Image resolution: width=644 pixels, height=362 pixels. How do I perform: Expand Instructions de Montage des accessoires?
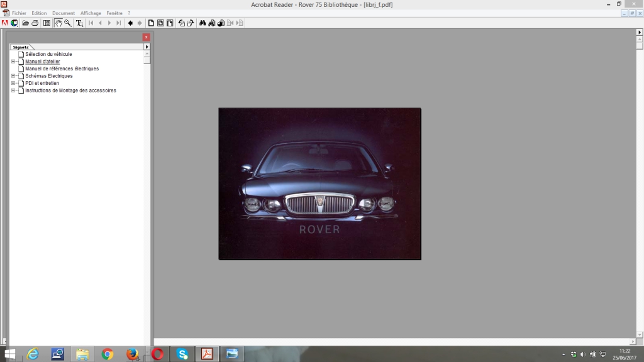coord(13,90)
